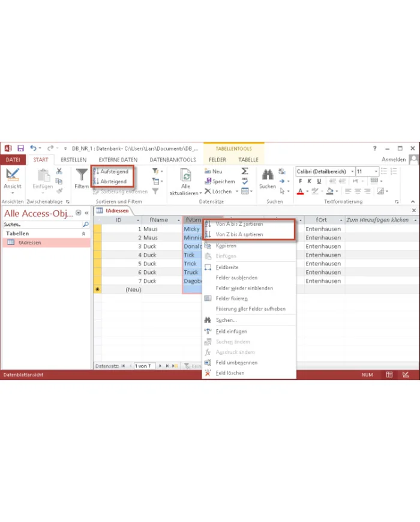The width and height of the screenshot is (420, 522).
Task: Choose Kopieren in the context menu
Action: tap(249, 246)
